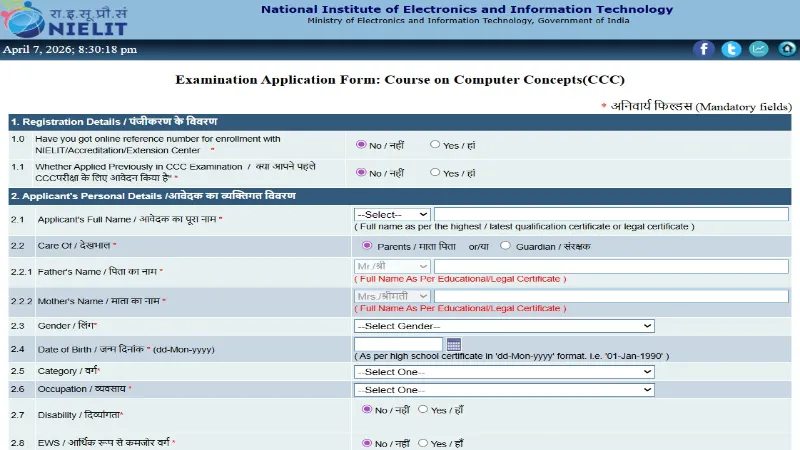
Task: Choose No for previously applied in CCC
Action: pyautogui.click(x=361, y=172)
